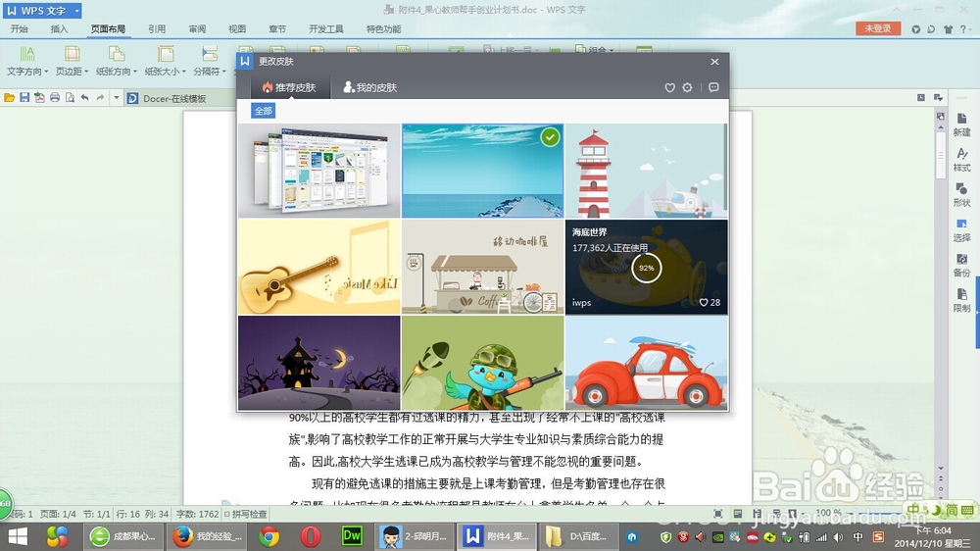The image size is (980, 551).
Task: Open the 备份 backup sidebar icon
Action: pyautogui.click(x=961, y=265)
